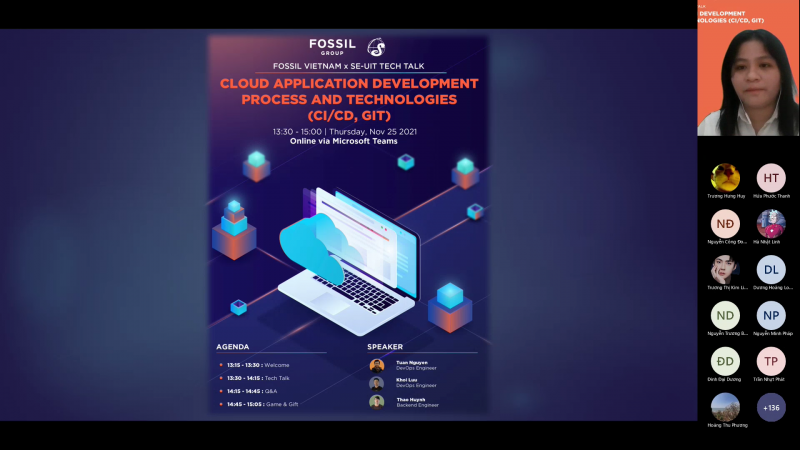The image size is (800, 450).
Task: Click the Cloud Application Development poster title
Action: coord(349,99)
